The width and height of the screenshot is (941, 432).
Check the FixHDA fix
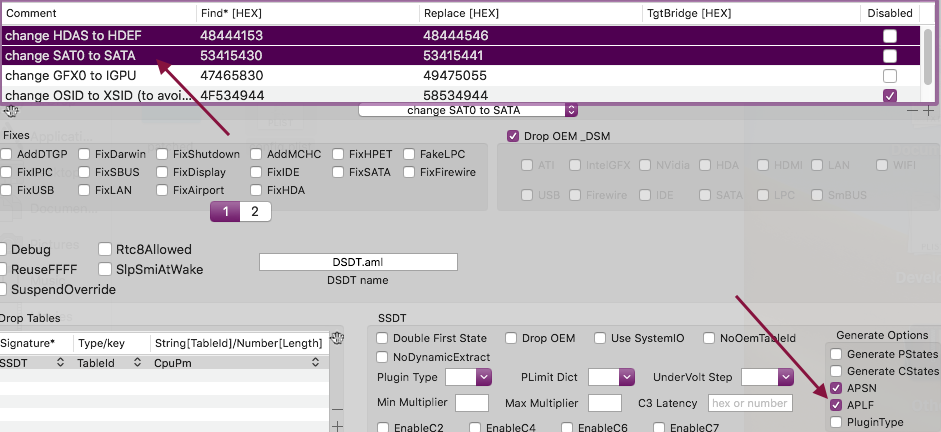(x=256, y=190)
